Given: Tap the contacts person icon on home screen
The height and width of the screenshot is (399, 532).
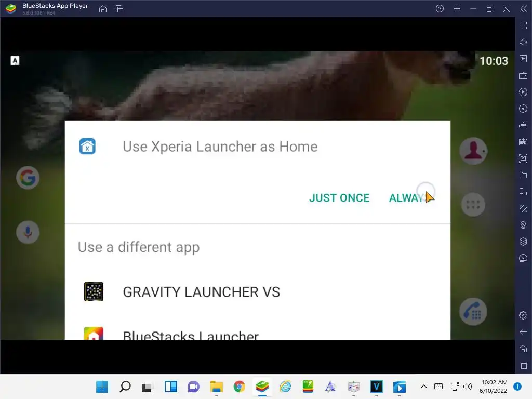Looking at the screenshot, I should (473, 151).
